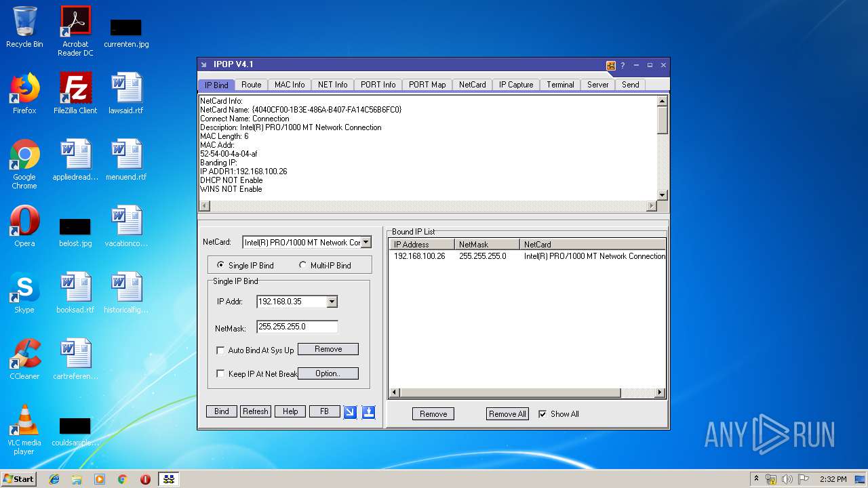This screenshot has width=868, height=488.
Task: Click Remove in the Single IP Bind group
Action: (x=328, y=349)
